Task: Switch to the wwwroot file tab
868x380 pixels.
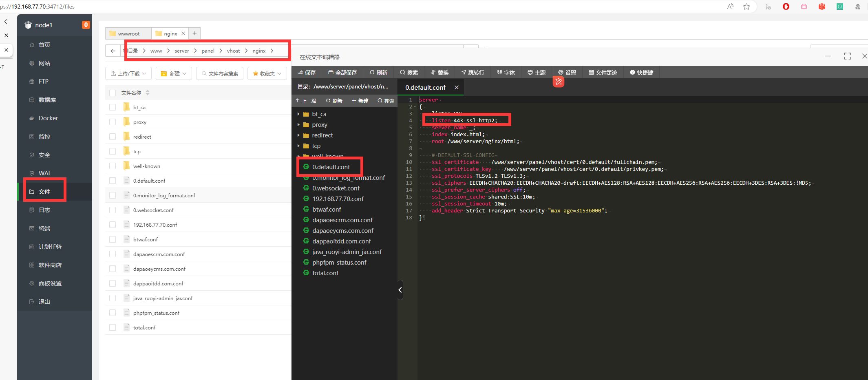Action: pos(128,33)
